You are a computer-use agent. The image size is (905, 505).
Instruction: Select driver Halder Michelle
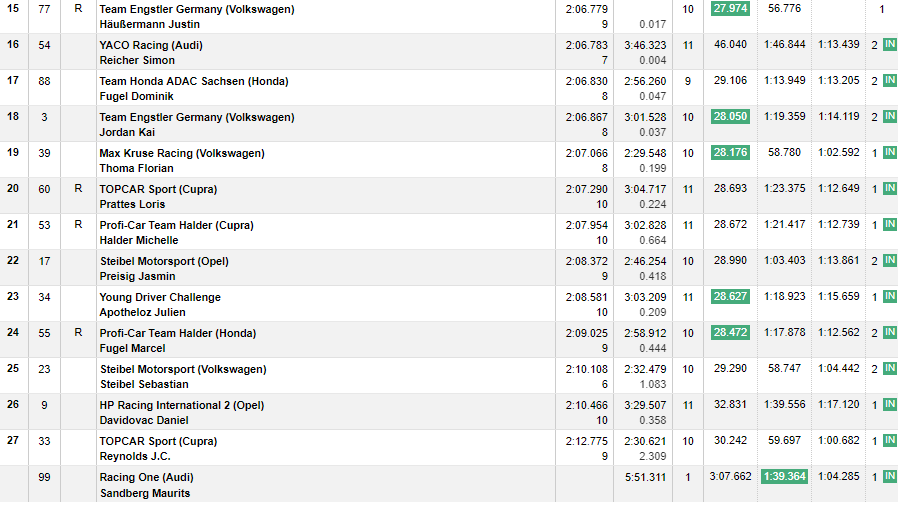point(138,240)
